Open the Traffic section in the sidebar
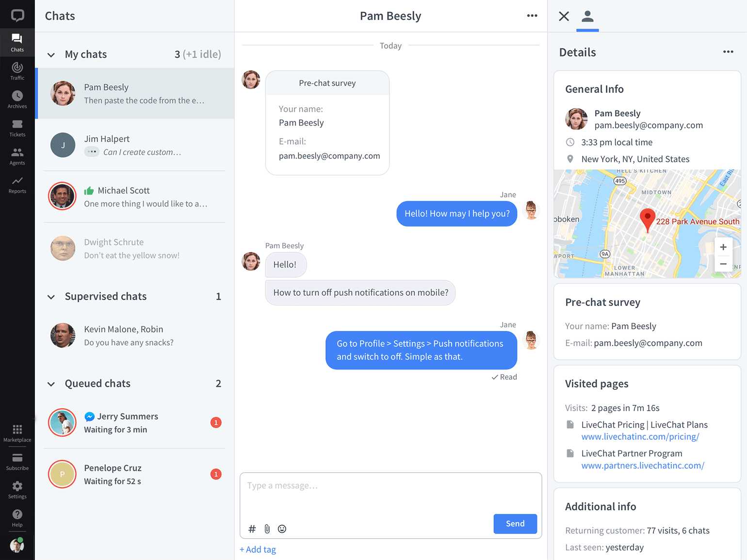Screen dimensions: 747x560 pyautogui.click(x=17, y=71)
